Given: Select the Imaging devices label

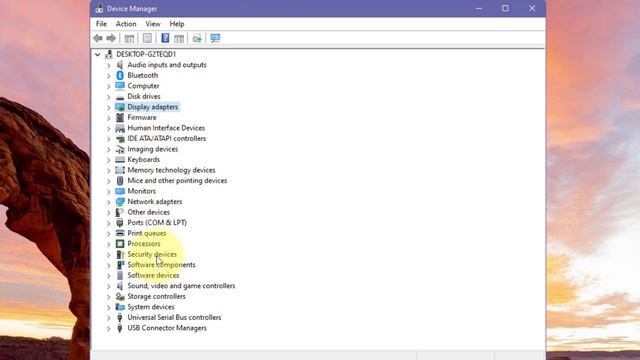Looking at the screenshot, I should 153,149.
